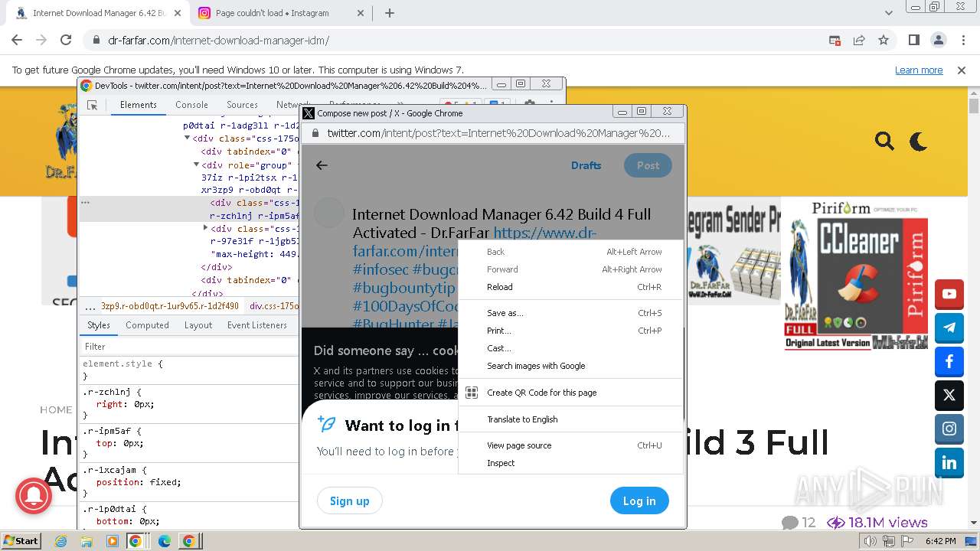The image size is (980, 551).
Task: Collapse the div role="group" node in DevTools
Action: pyautogui.click(x=196, y=165)
